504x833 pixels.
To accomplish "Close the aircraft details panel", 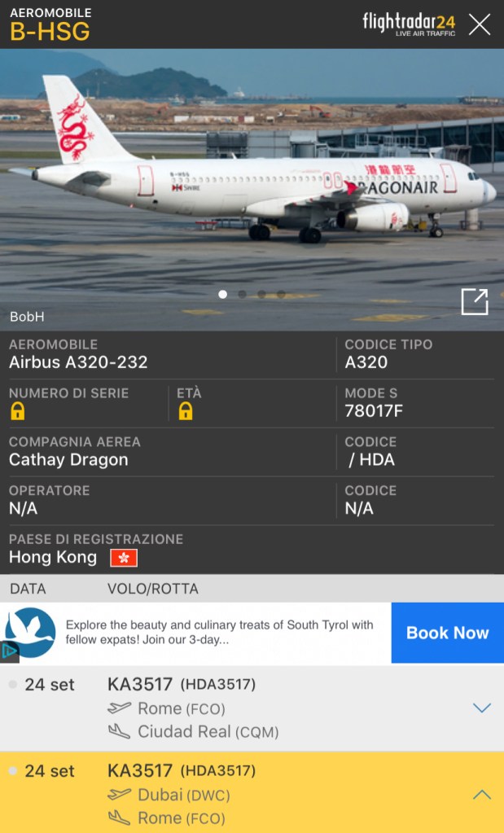I will 479,24.
